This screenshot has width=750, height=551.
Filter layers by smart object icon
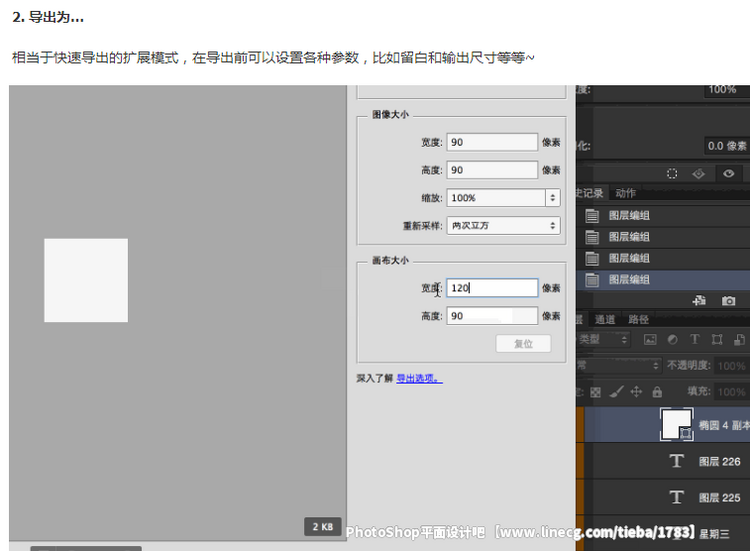click(739, 340)
